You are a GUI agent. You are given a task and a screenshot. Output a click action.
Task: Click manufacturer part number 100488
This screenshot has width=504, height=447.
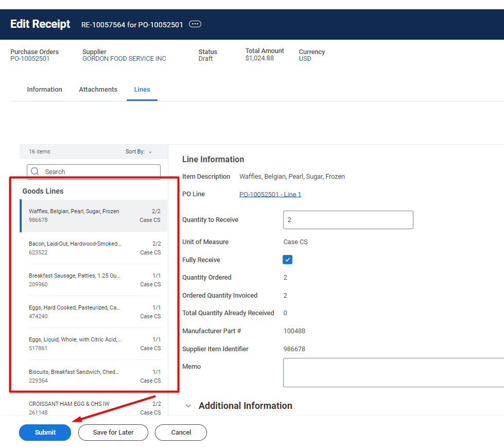(x=294, y=331)
